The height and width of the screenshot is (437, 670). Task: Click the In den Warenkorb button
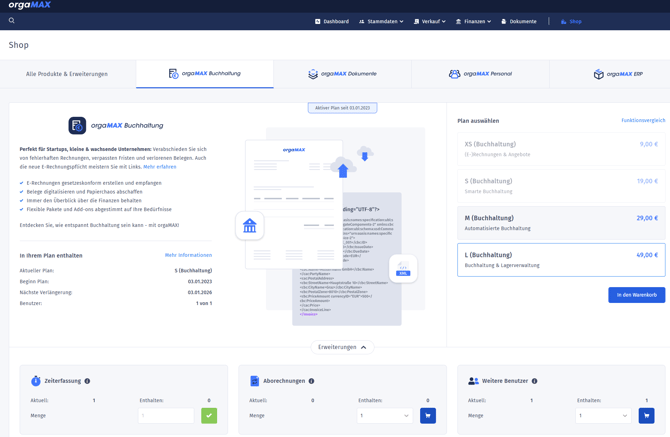click(637, 295)
